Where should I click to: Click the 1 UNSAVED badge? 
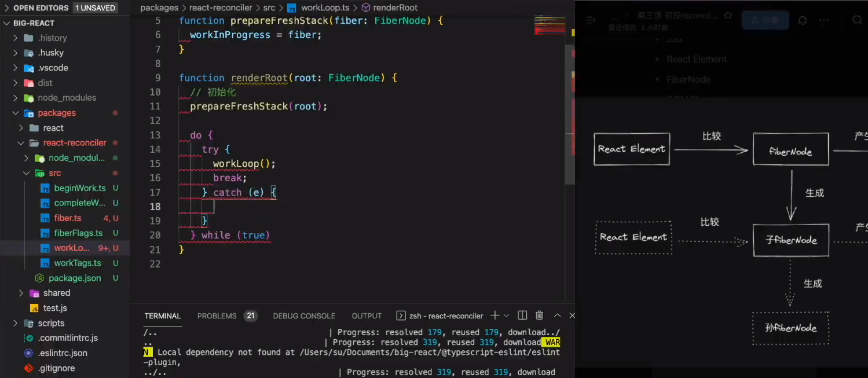[x=96, y=8]
